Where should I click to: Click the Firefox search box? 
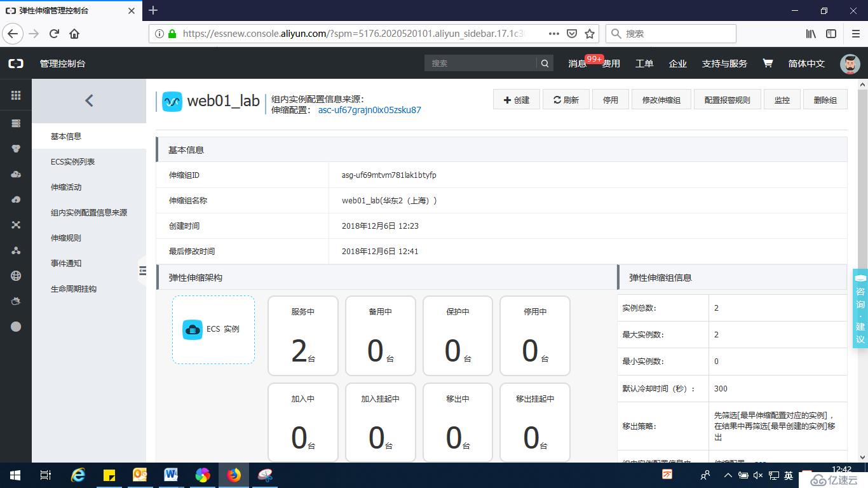pyautogui.click(x=671, y=34)
